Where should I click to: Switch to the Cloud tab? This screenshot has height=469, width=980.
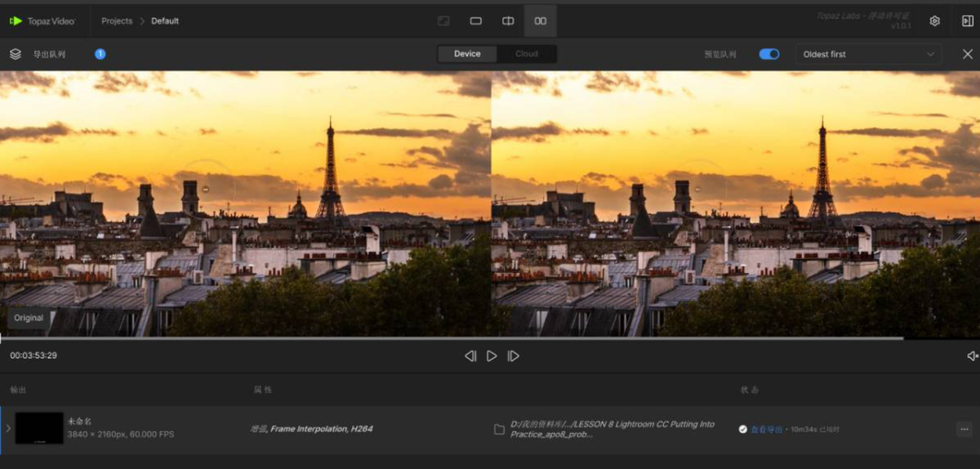527,54
